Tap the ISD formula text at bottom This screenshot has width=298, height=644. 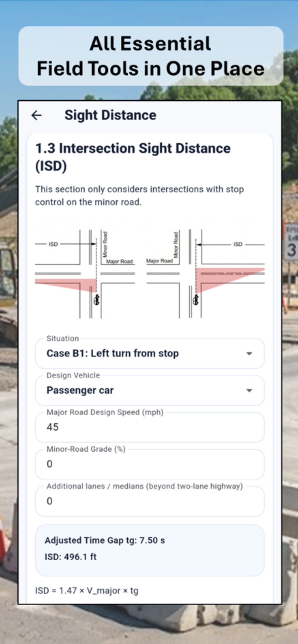click(87, 591)
